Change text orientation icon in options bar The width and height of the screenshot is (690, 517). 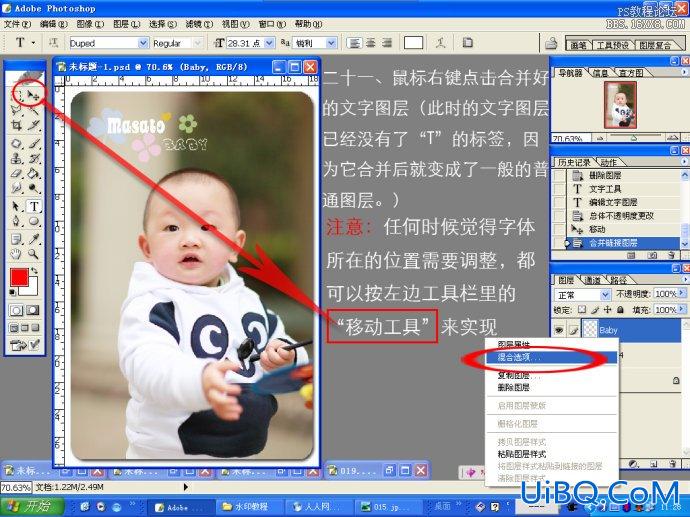point(53,43)
